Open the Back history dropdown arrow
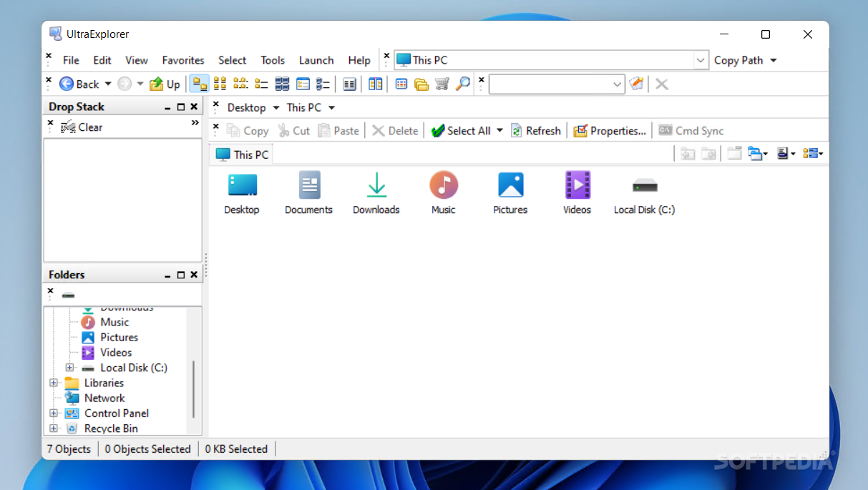 (108, 84)
